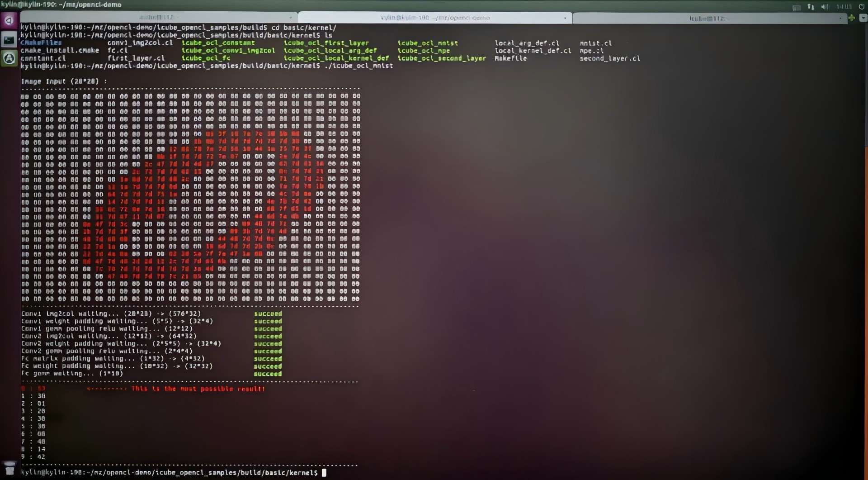Open the keyboard input indicator in top panel
Screen dimensions: 868x480
pos(797,7)
